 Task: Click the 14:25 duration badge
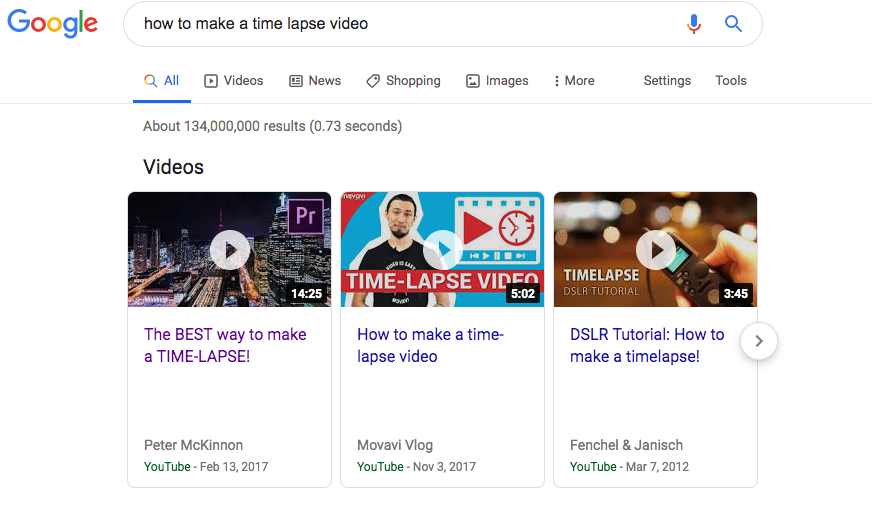306,294
